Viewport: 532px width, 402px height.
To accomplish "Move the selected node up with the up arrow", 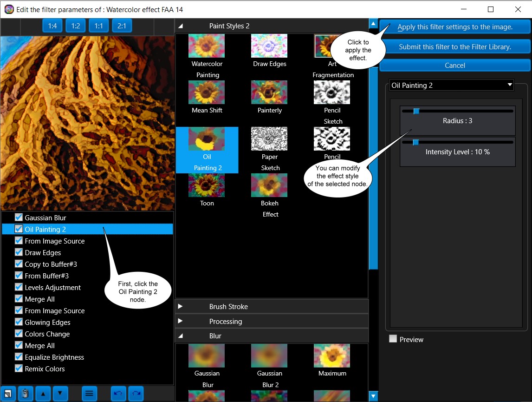I will coord(43,394).
